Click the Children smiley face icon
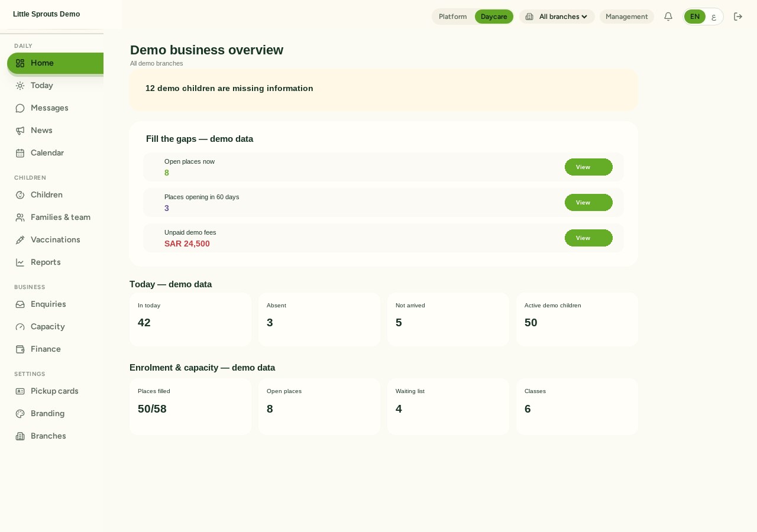 tap(20, 195)
